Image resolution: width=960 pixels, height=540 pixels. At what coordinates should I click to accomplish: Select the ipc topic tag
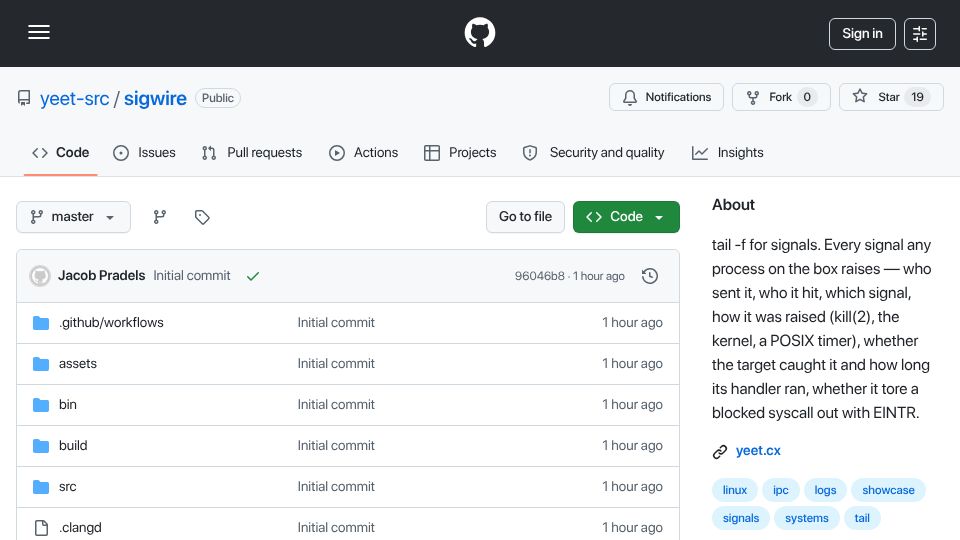point(781,490)
